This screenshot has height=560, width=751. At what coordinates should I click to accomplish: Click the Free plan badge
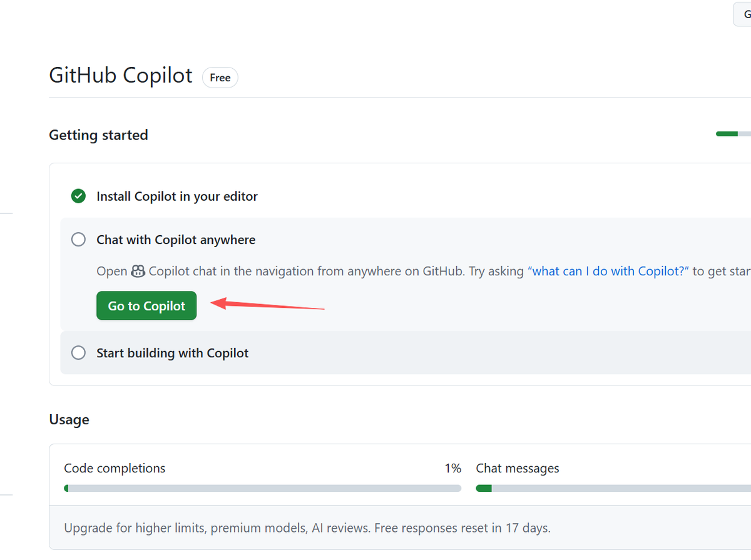click(x=220, y=78)
